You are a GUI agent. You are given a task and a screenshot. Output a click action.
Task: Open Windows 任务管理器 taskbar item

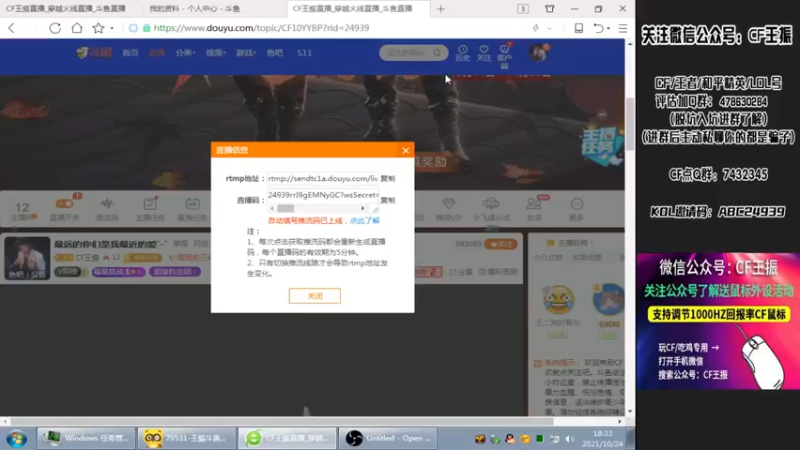pos(86,438)
